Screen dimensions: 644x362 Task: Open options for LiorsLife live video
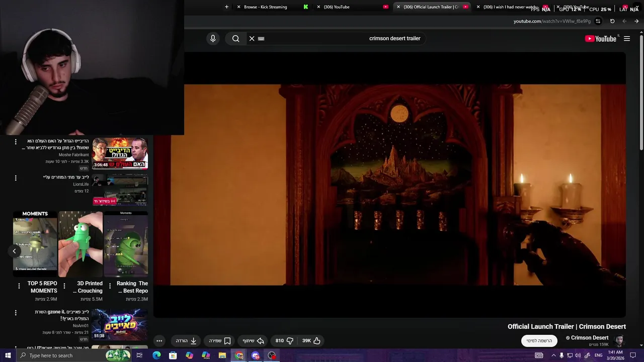point(16,178)
